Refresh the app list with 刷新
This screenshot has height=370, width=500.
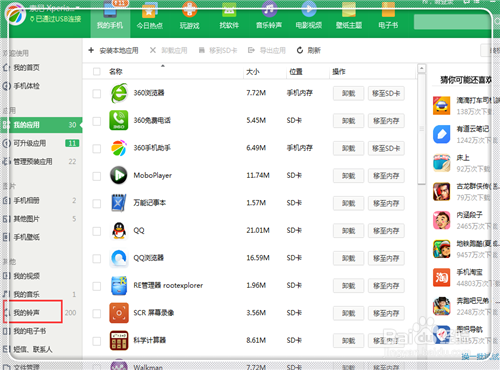pos(309,50)
